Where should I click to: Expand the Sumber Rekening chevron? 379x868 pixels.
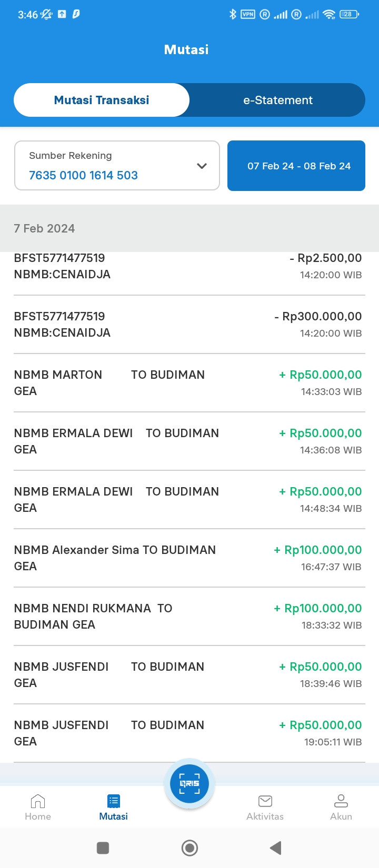(202, 166)
